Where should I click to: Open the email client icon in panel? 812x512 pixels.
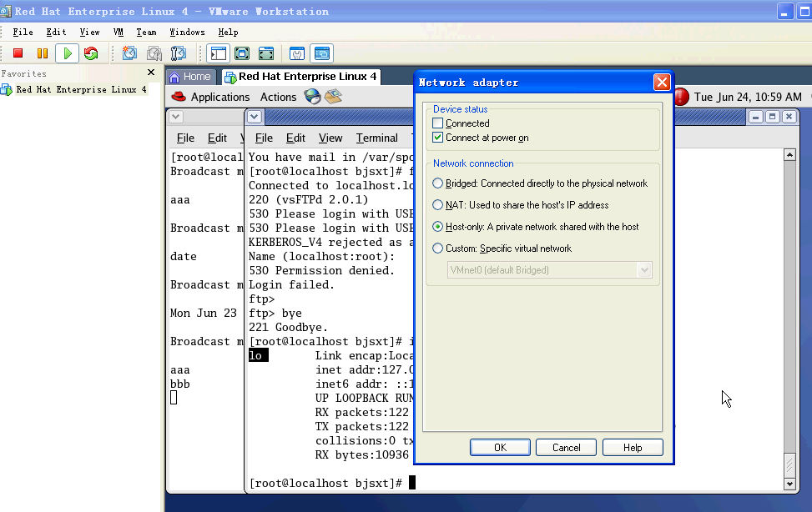(x=333, y=97)
